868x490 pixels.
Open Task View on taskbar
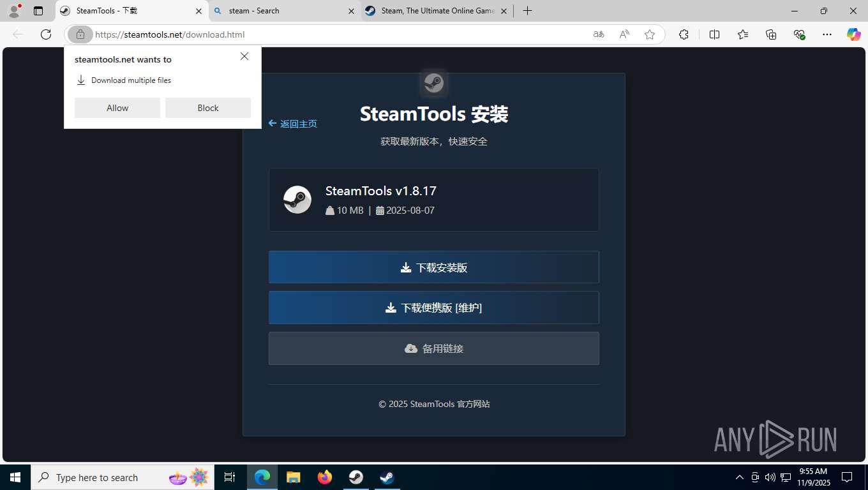[x=230, y=477]
